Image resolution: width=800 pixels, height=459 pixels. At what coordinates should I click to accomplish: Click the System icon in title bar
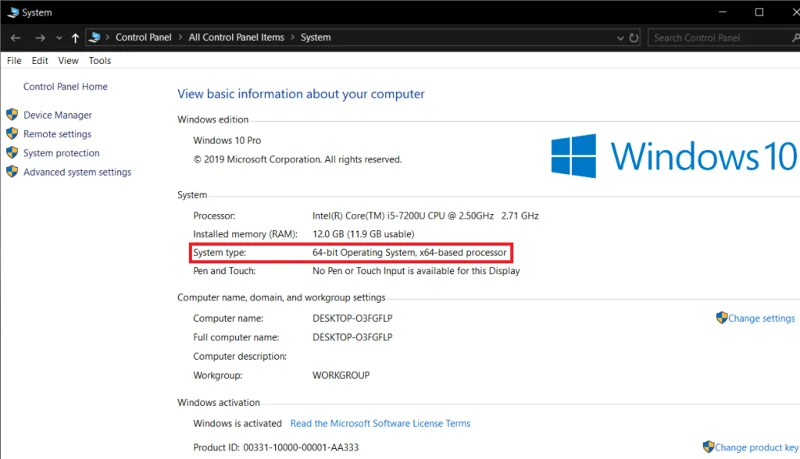tap(13, 12)
